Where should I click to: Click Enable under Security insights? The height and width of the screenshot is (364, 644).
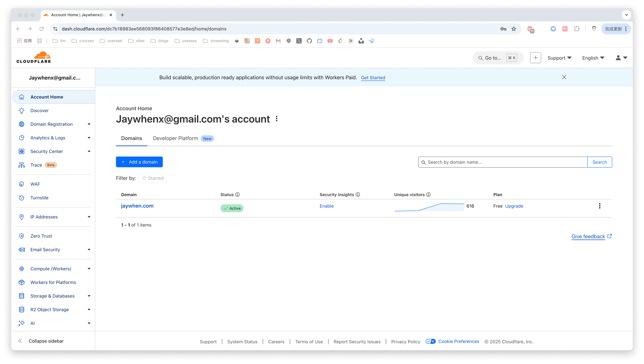tap(327, 206)
